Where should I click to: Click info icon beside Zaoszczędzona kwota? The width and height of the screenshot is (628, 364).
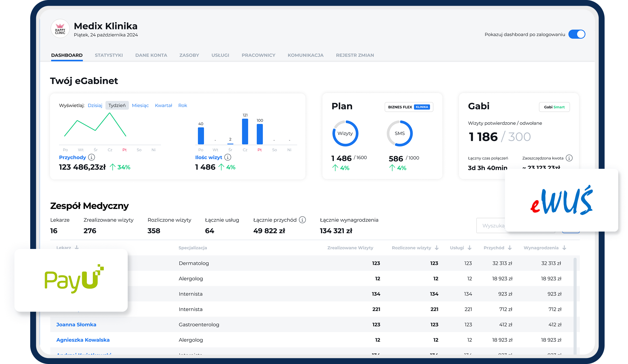(569, 158)
